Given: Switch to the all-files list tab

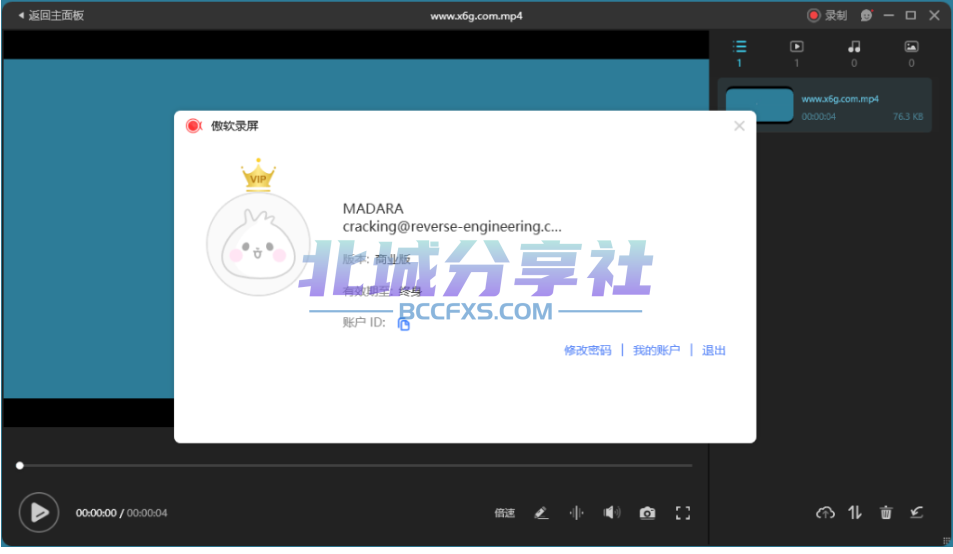Looking at the screenshot, I should [x=739, y=53].
